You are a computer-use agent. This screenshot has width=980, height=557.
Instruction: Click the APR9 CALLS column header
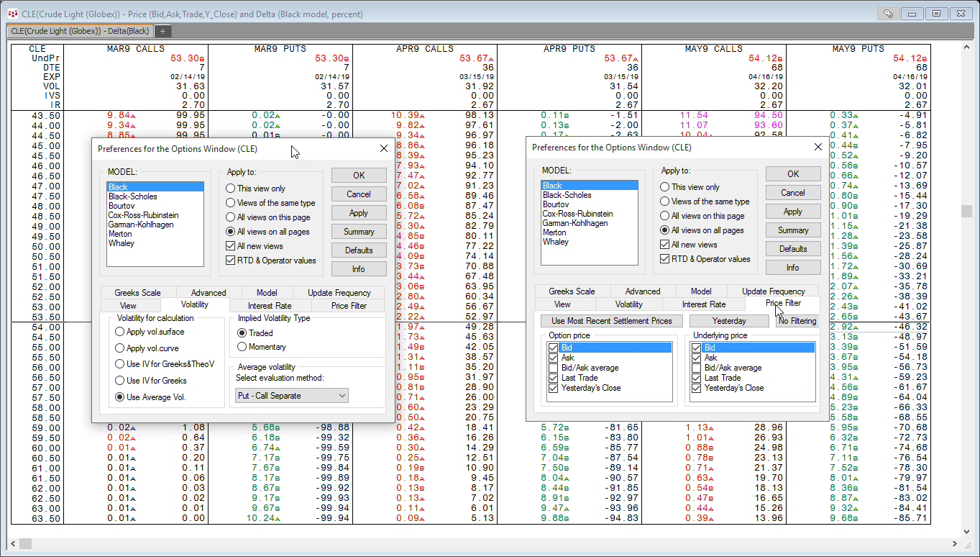(x=425, y=49)
